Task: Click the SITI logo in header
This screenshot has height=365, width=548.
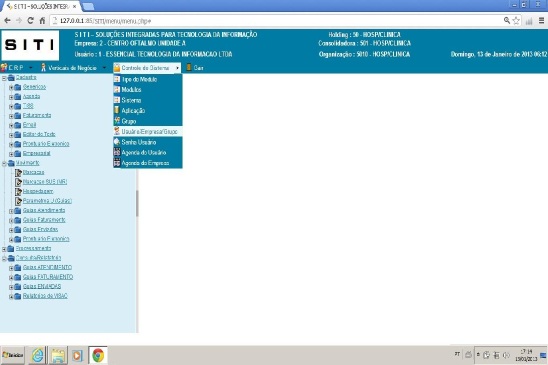Action: (x=30, y=45)
